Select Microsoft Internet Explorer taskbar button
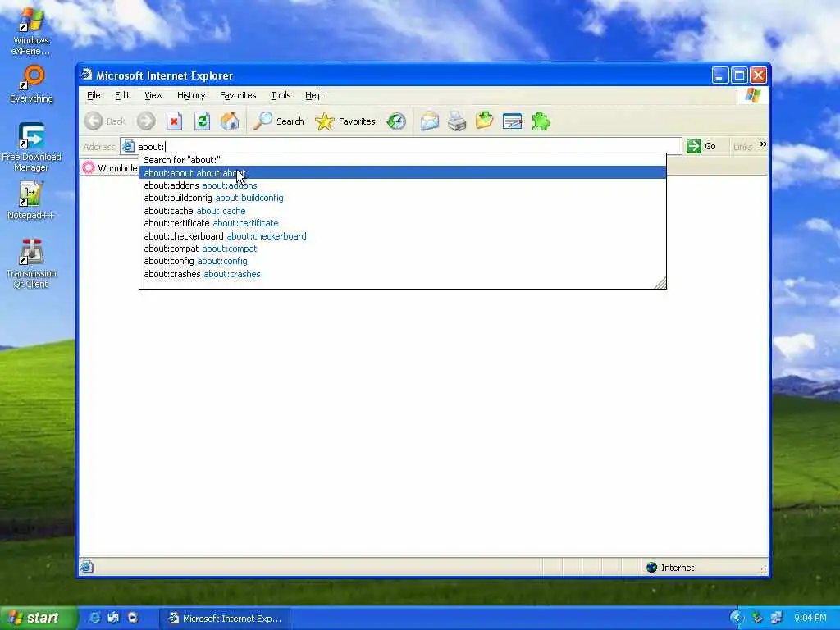This screenshot has width=840, height=630. point(225,619)
